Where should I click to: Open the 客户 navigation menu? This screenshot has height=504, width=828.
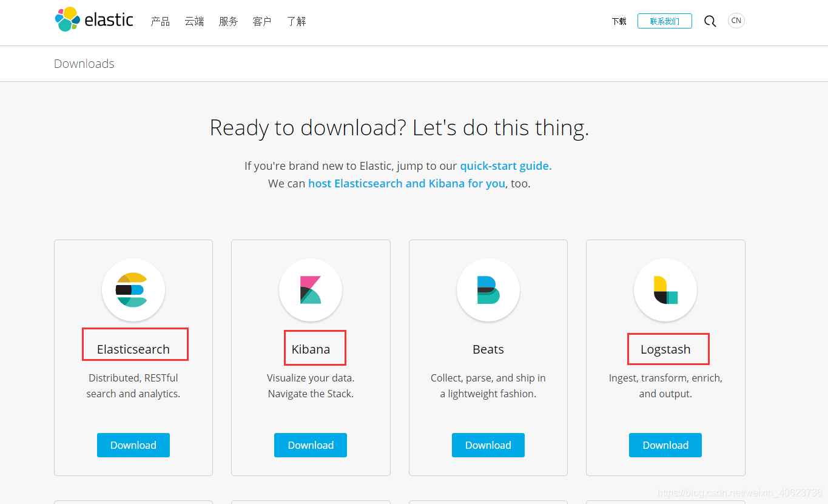tap(262, 21)
